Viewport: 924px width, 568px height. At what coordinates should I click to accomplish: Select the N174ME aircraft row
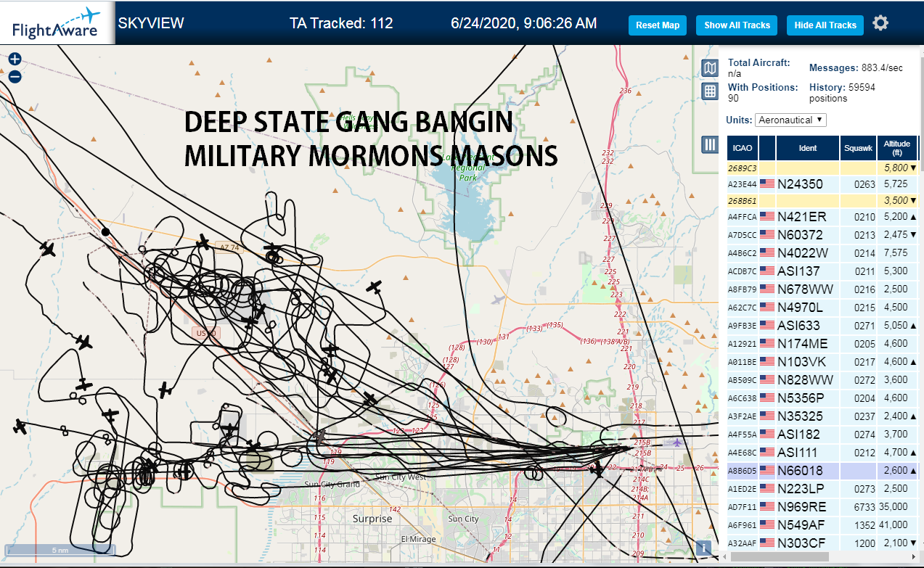[823, 343]
